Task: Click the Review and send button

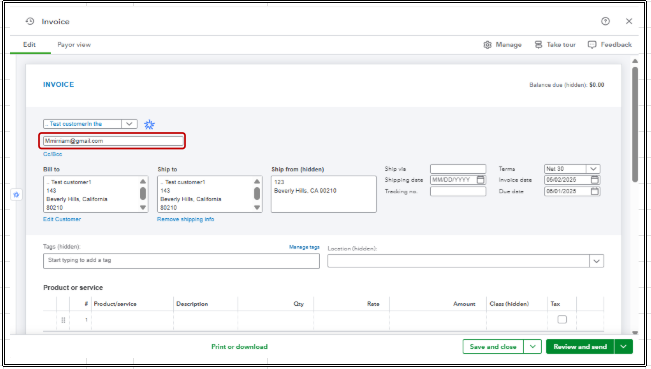Action: (580, 347)
